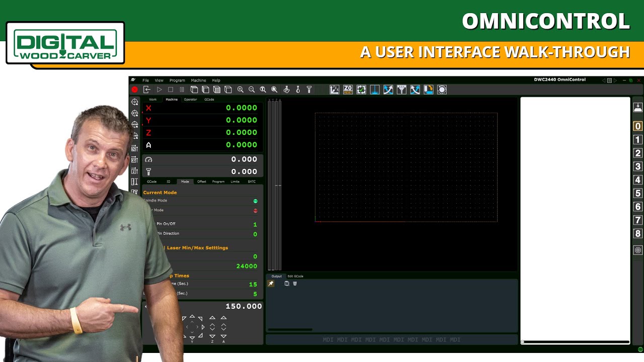
Task: Click the XY zero target sidebar icon
Action: 134,113
